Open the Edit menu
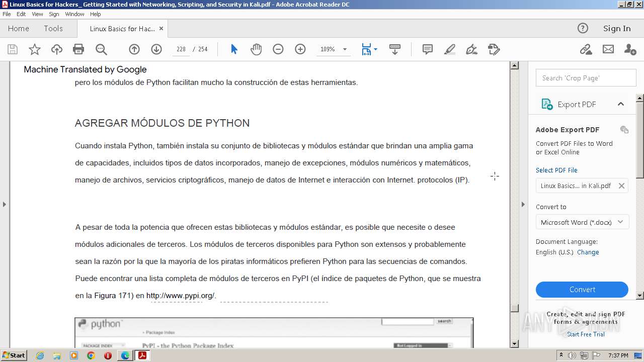 (x=21, y=14)
